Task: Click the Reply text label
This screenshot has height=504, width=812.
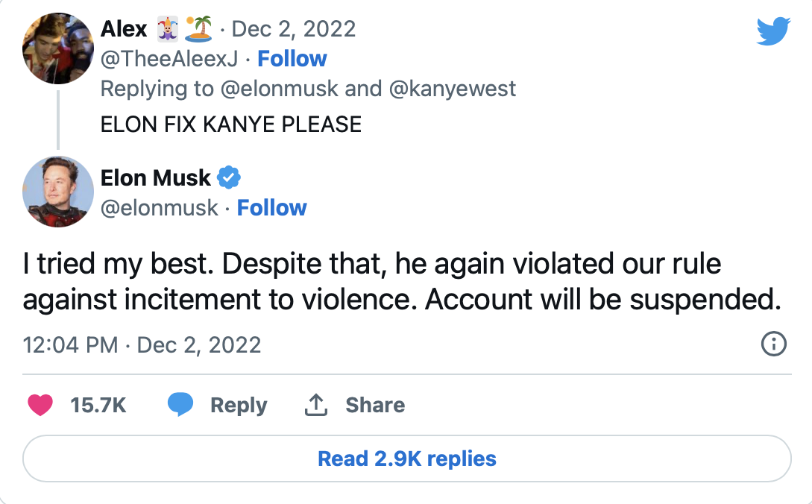Action: pyautogui.click(x=239, y=405)
